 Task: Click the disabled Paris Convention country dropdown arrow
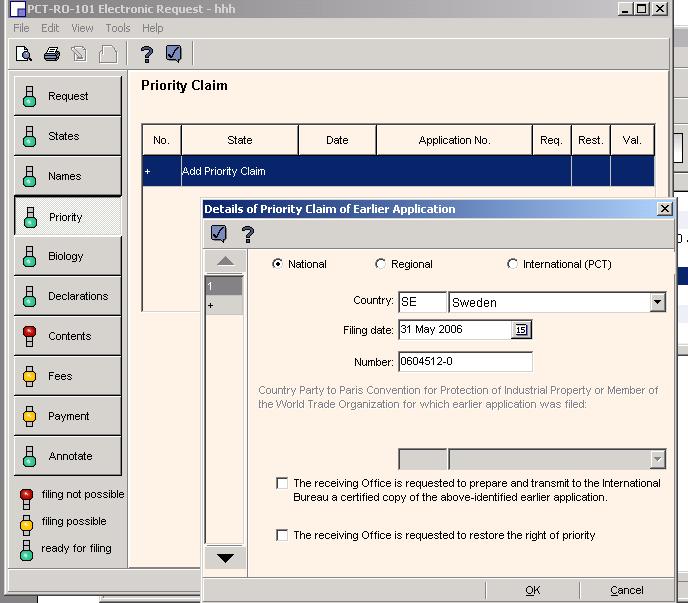tap(657, 459)
